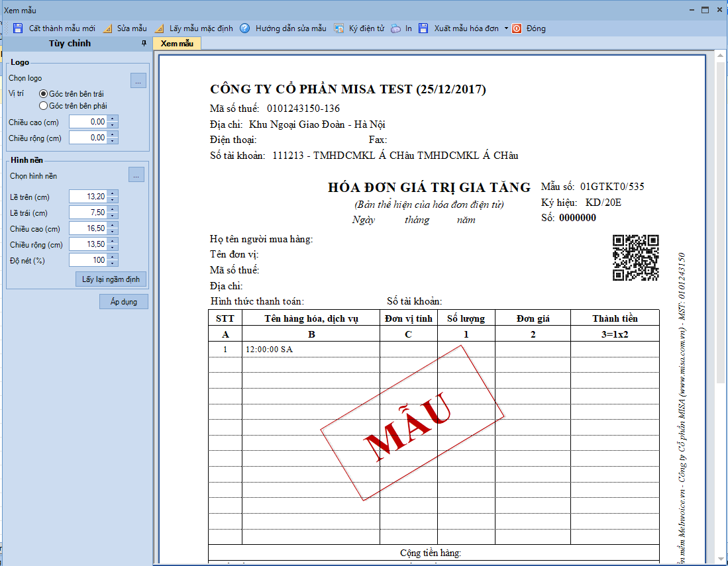Click the 'Ký điện tử' signing icon

point(339,28)
